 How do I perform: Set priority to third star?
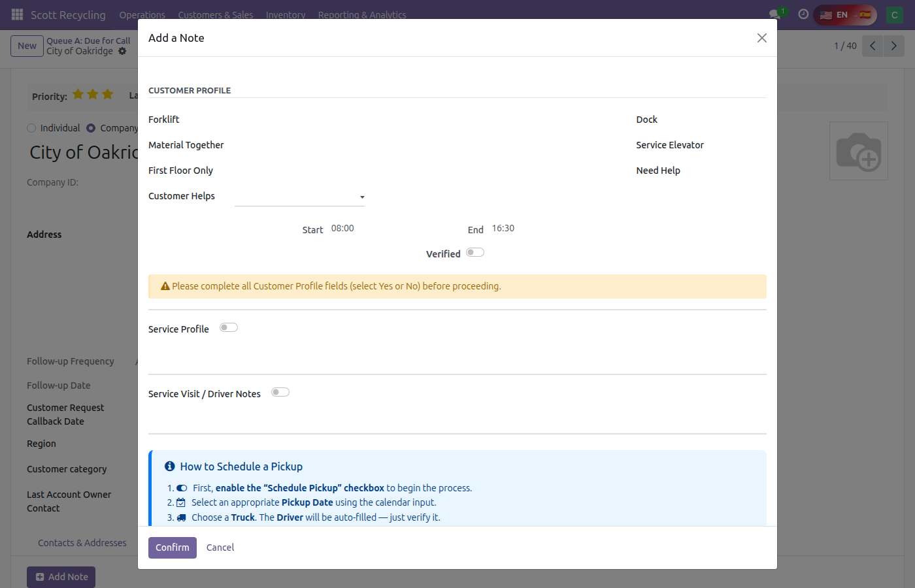point(108,95)
